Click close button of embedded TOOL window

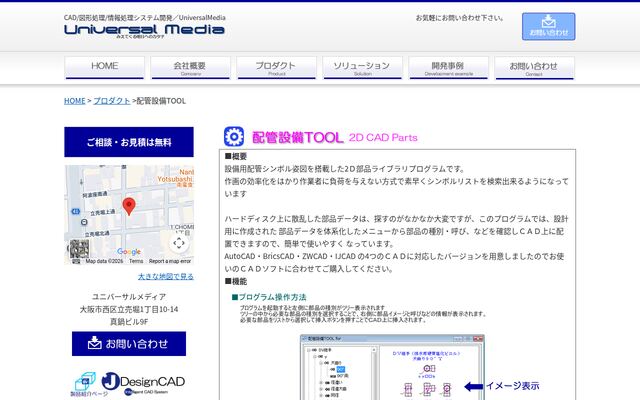478,339
